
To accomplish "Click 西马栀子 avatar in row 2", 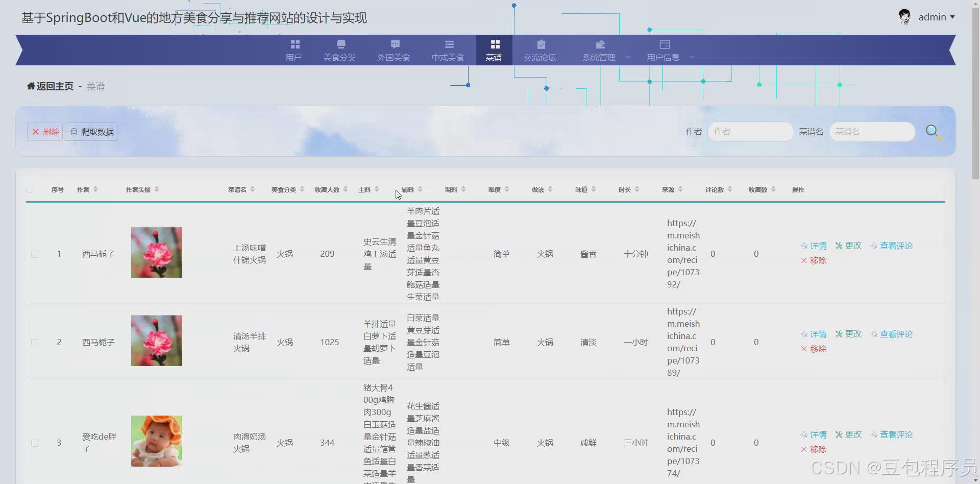I will pyautogui.click(x=157, y=341).
